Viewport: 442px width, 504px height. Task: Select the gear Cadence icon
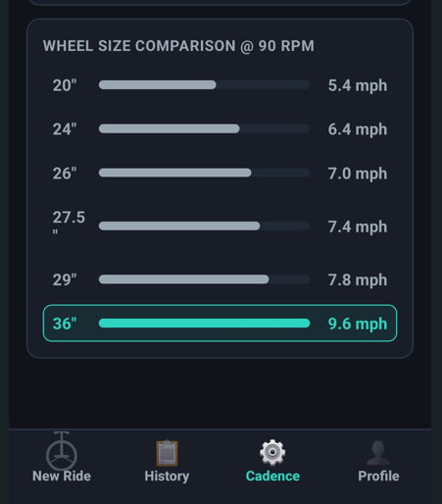click(272, 452)
